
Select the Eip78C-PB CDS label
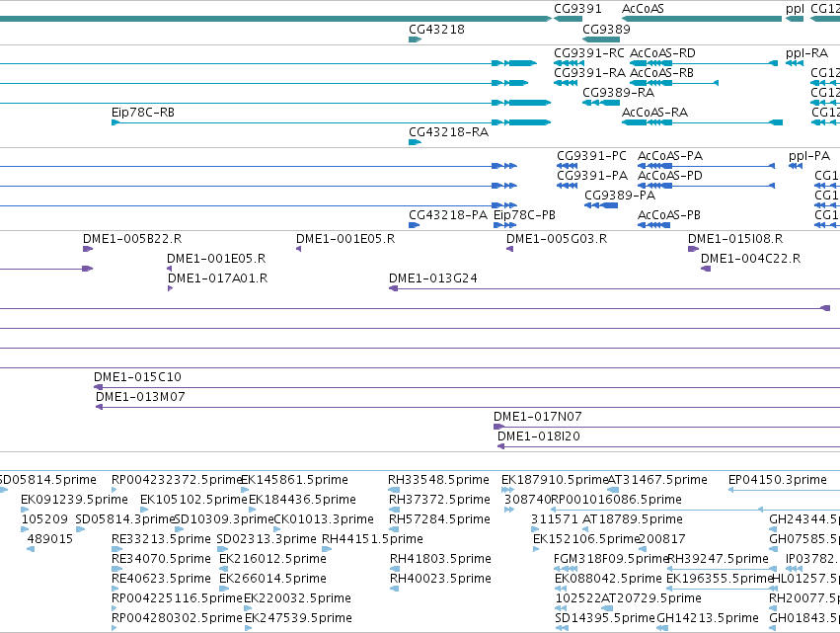[x=524, y=215]
